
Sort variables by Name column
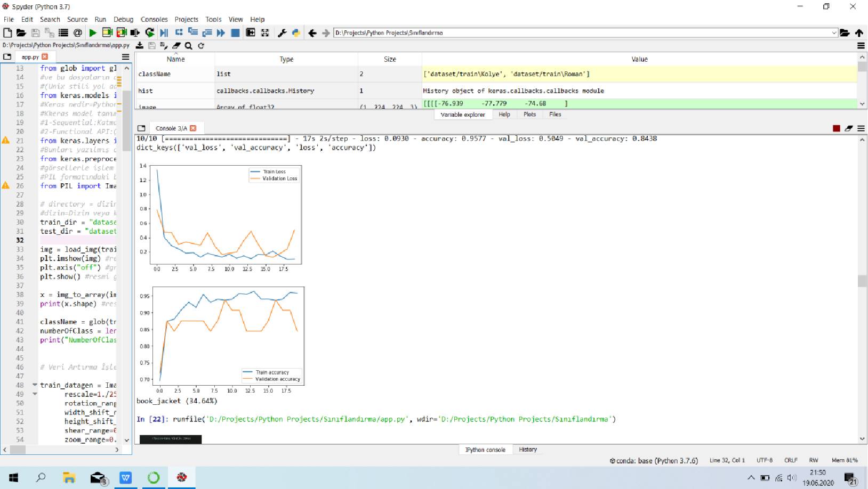point(175,59)
